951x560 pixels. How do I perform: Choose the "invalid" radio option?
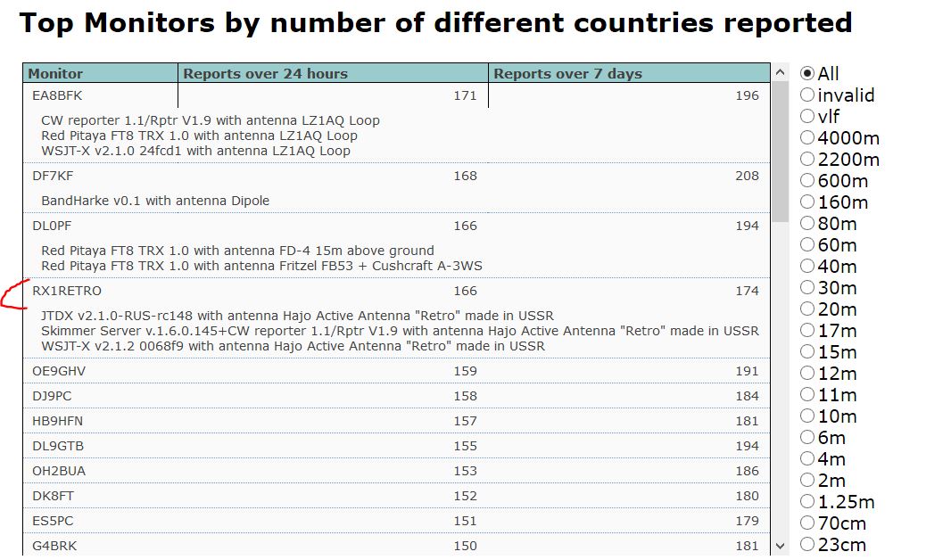(807, 95)
